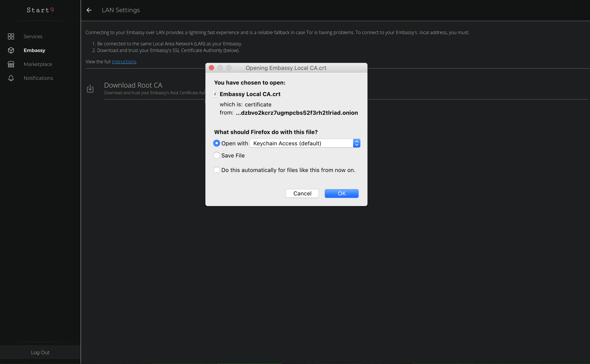Viewport: 590px width, 364px height.
Task: Close the Opening Embassy Local CA dialog
Action: 211,68
